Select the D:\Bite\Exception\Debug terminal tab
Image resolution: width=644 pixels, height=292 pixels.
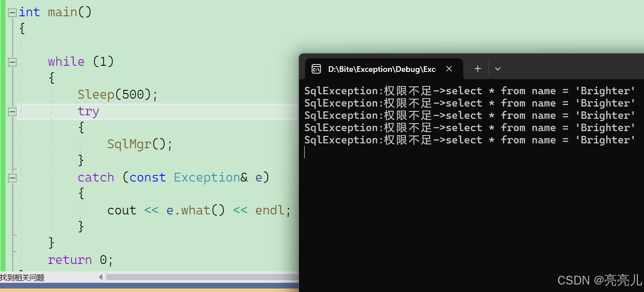[382, 69]
